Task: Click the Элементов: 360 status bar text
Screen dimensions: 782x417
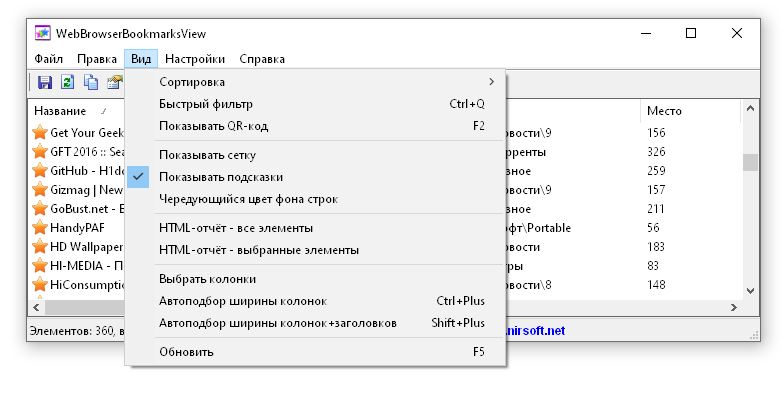Action: [x=76, y=331]
